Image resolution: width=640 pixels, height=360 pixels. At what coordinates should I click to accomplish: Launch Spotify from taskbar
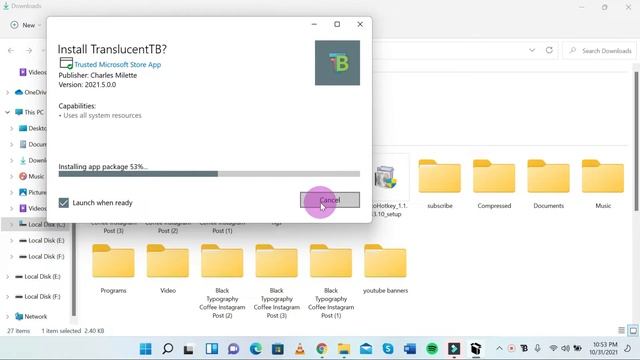432,349
